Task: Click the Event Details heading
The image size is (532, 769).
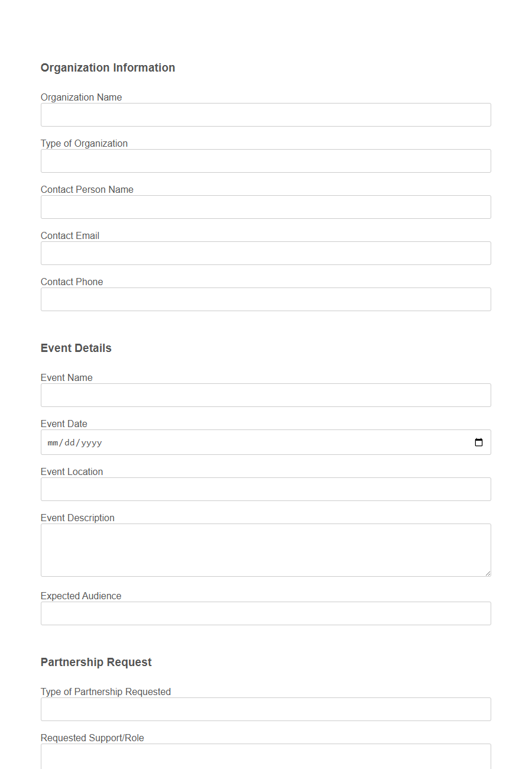Action: [76, 348]
